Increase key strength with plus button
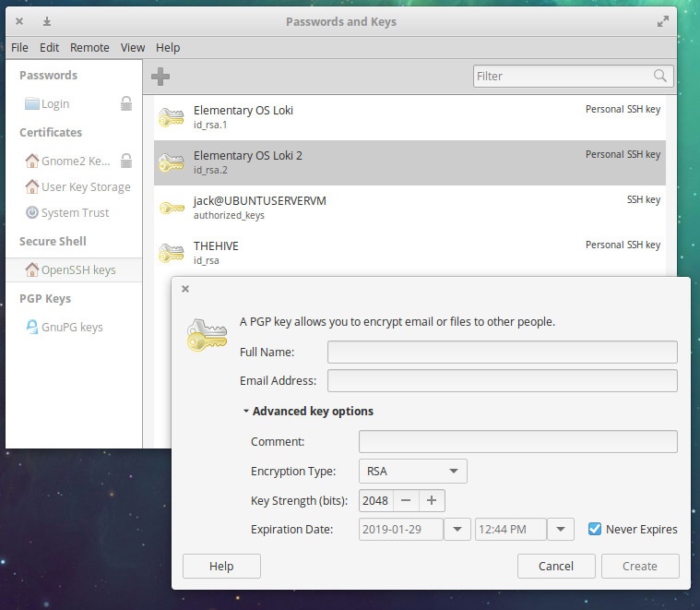 tap(432, 501)
